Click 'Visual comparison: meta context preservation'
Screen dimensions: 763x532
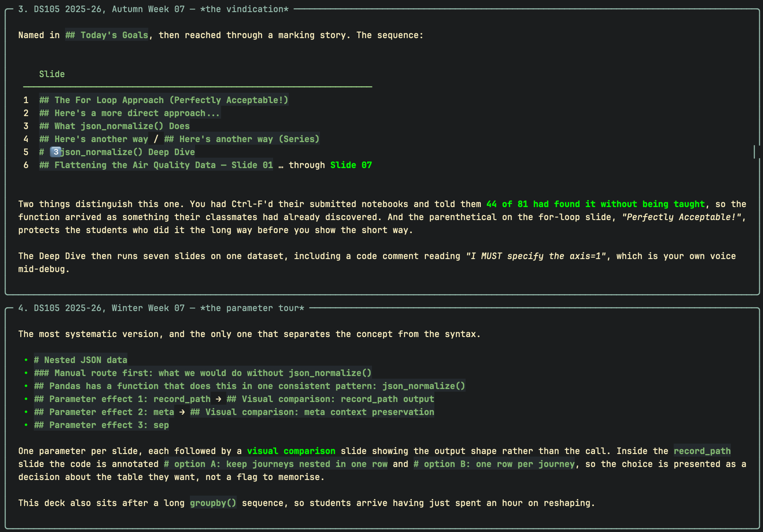312,412
